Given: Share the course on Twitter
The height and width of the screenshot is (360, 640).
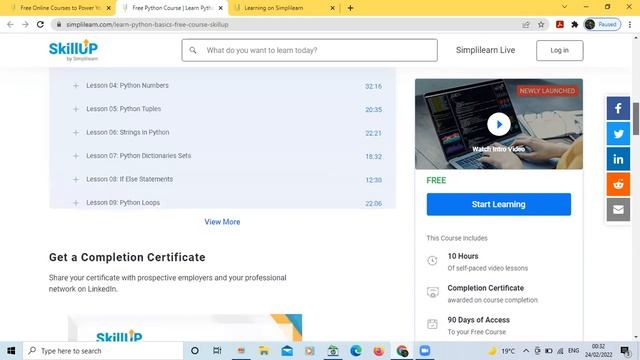Looking at the screenshot, I should click(x=618, y=133).
